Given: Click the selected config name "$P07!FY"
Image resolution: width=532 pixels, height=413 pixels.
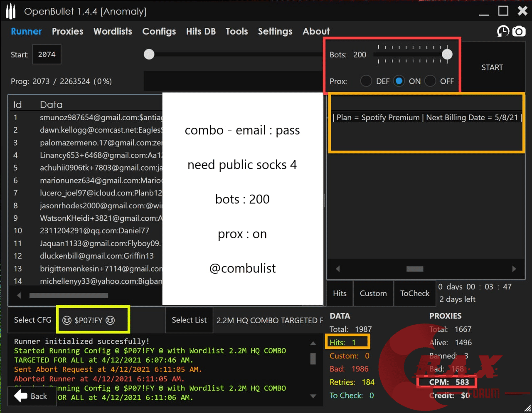Looking at the screenshot, I should pos(89,320).
